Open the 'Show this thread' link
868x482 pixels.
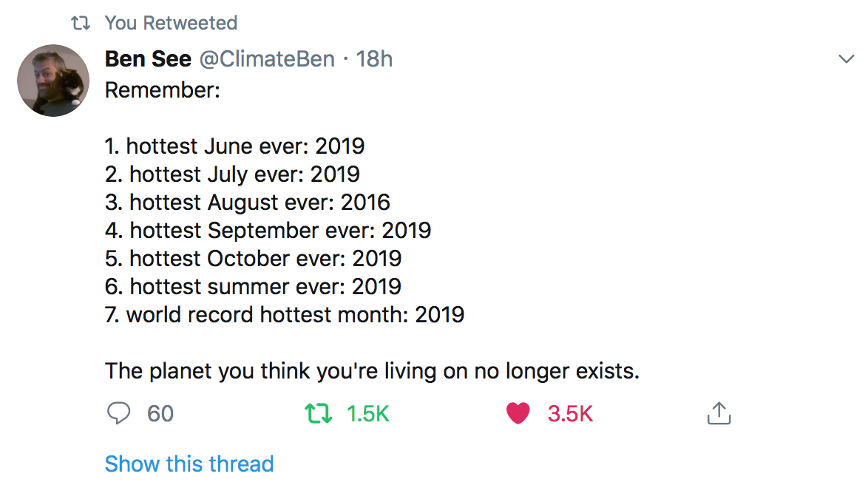(x=189, y=464)
